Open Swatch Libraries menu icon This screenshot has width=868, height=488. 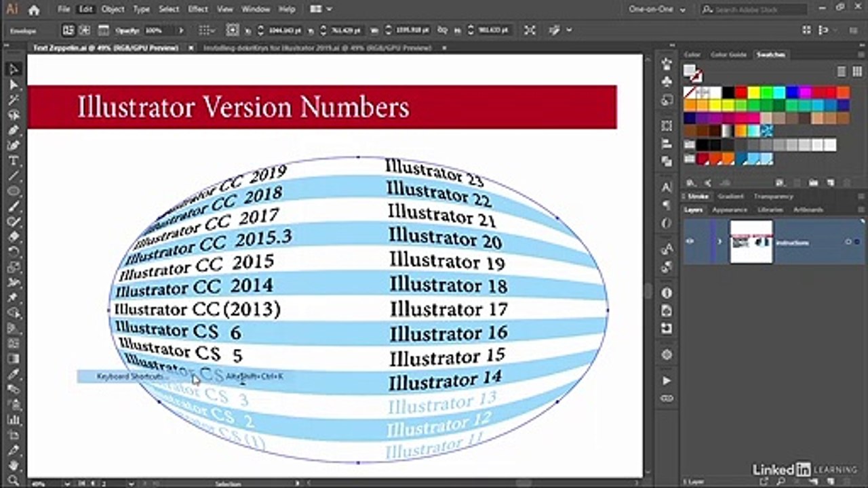[691, 182]
